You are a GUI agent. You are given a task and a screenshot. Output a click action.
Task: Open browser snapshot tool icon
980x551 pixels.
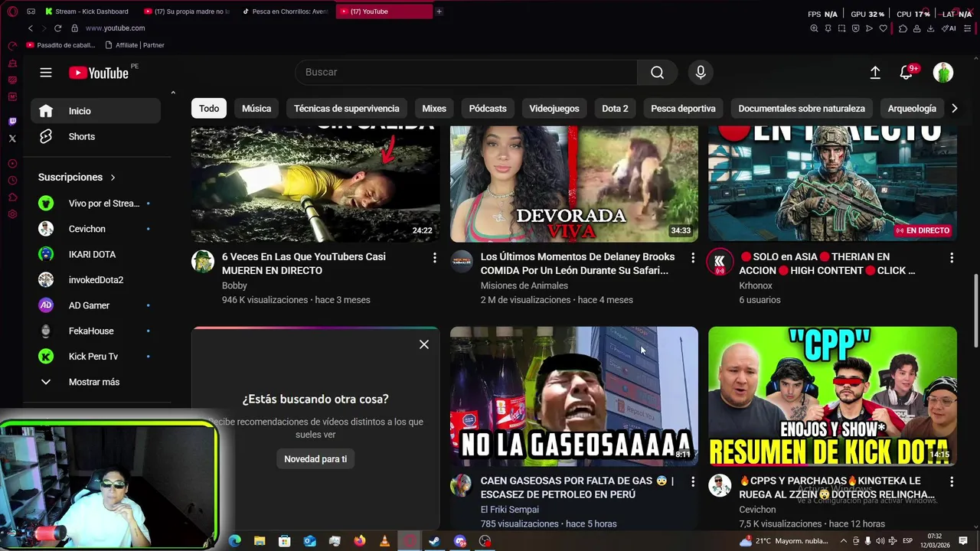[841, 28]
